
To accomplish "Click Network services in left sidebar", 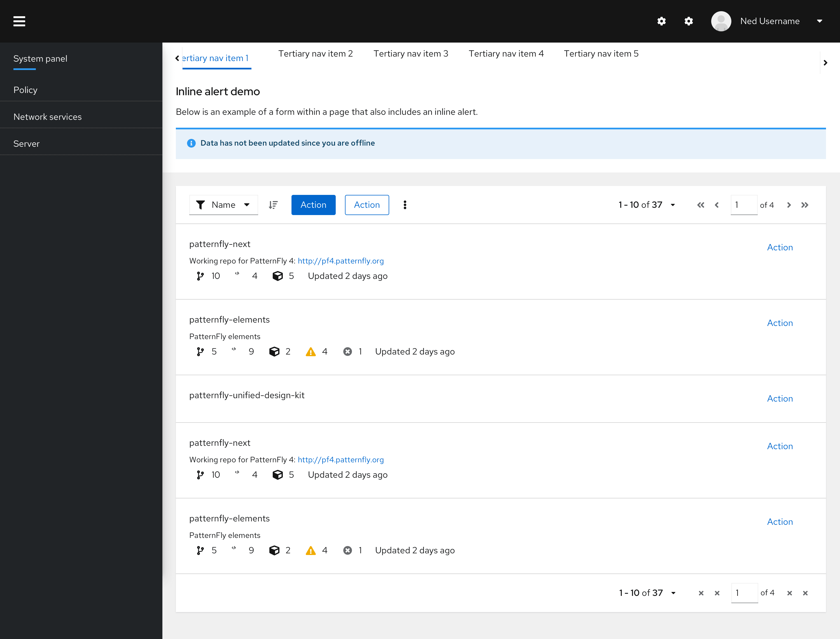I will [47, 117].
